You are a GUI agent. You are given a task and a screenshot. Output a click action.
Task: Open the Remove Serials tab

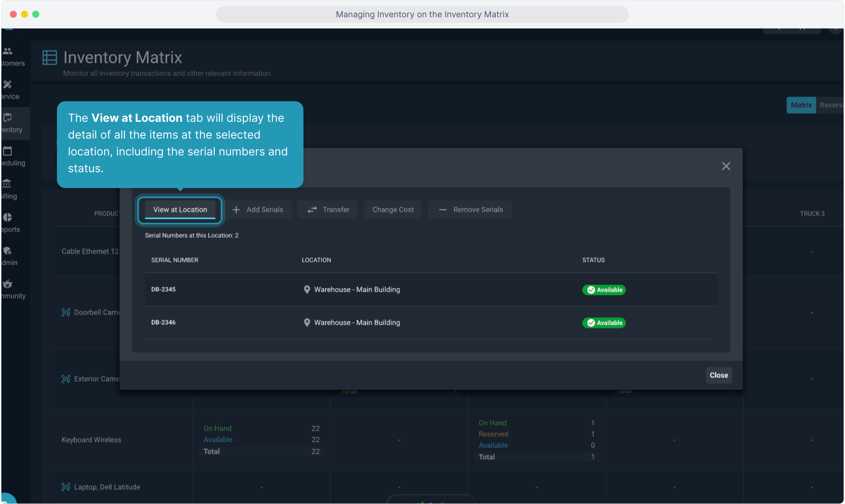tap(471, 210)
